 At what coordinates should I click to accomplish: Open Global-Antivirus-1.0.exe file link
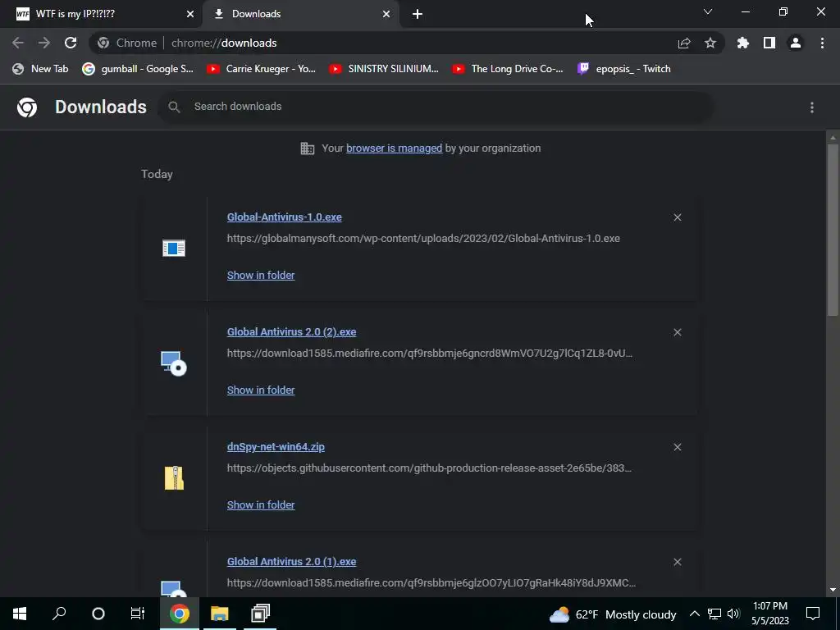(285, 217)
